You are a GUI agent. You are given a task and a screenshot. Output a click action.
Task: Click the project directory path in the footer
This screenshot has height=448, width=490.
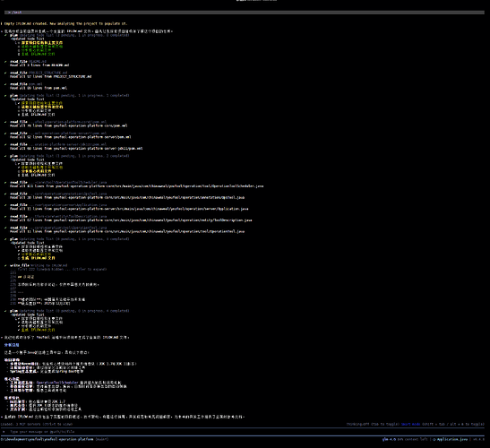click(x=47, y=439)
